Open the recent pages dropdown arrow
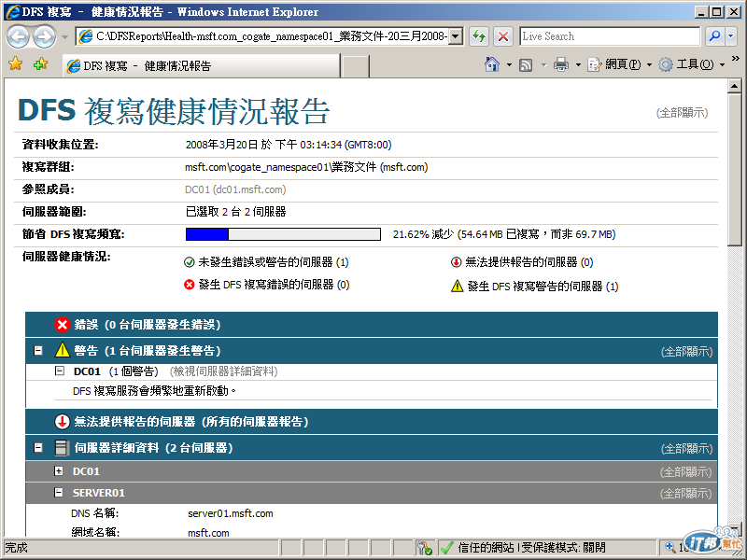This screenshot has height=560, width=747. pos(64,36)
